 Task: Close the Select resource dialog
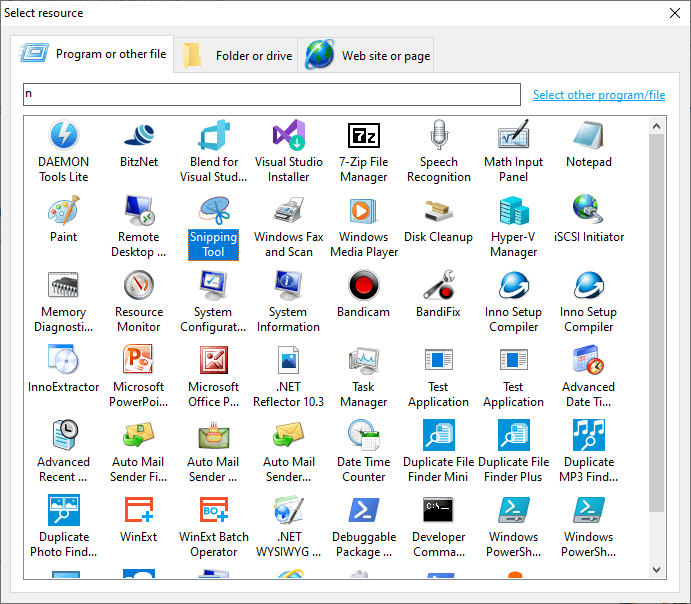click(675, 13)
